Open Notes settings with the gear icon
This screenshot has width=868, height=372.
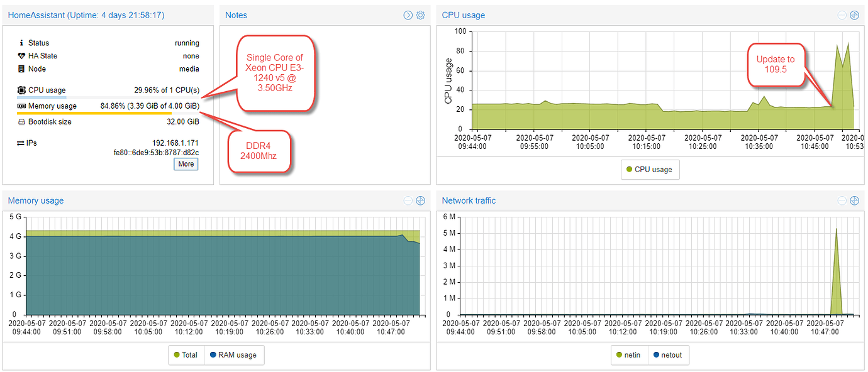(x=420, y=15)
